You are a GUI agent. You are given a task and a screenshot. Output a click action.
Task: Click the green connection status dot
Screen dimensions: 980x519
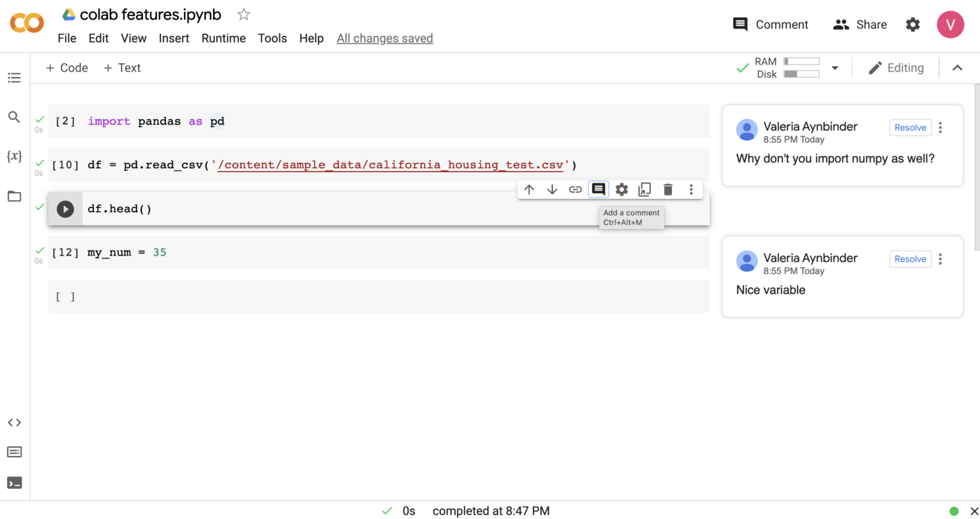click(953, 511)
